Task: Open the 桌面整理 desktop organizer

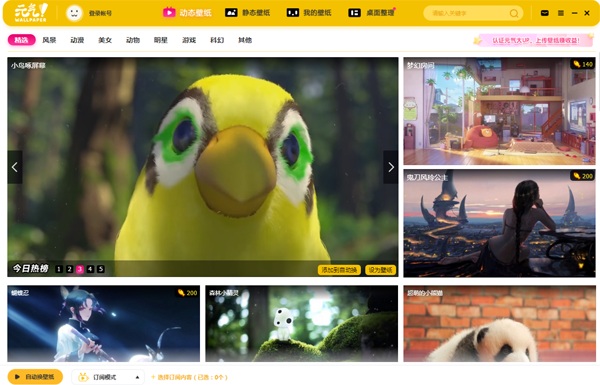Action: click(x=372, y=13)
